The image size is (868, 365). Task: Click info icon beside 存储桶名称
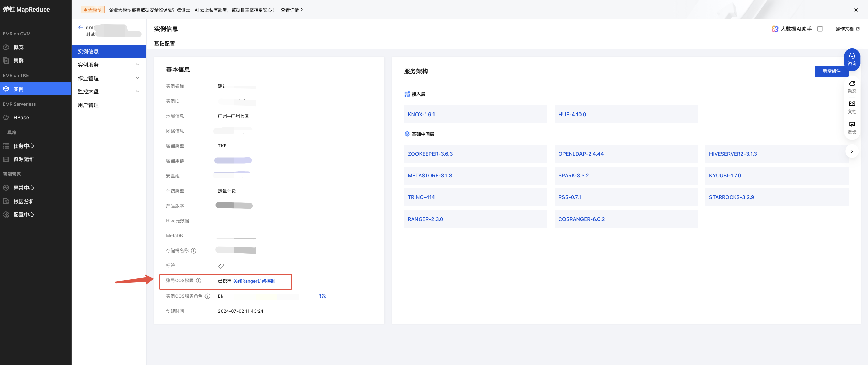[x=194, y=251]
